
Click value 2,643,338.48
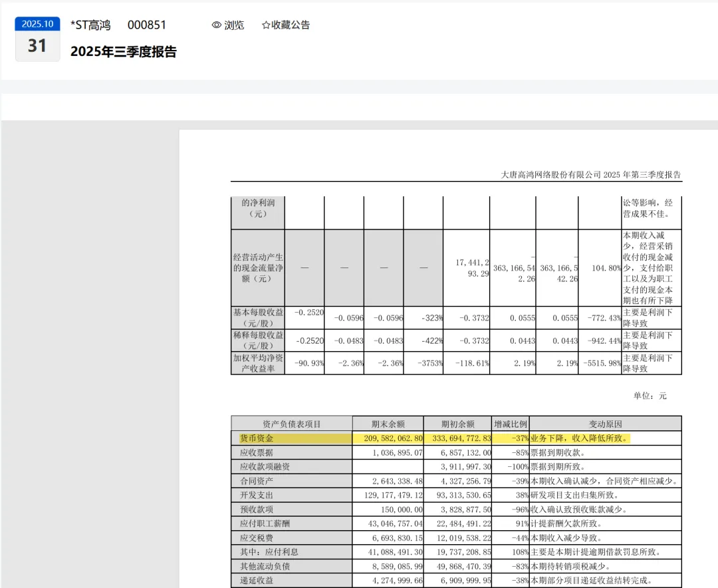(398, 481)
